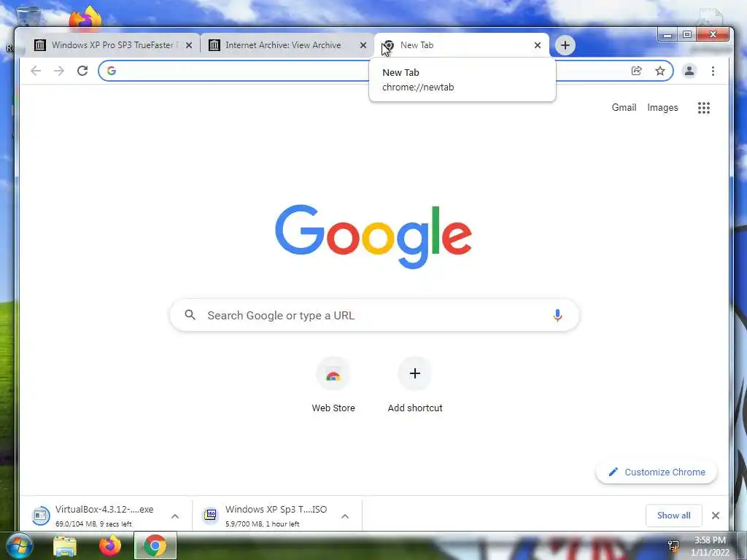The width and height of the screenshot is (747, 560).
Task: Click the VirtualBox-4.3.12 exe file name
Action: coord(104,509)
